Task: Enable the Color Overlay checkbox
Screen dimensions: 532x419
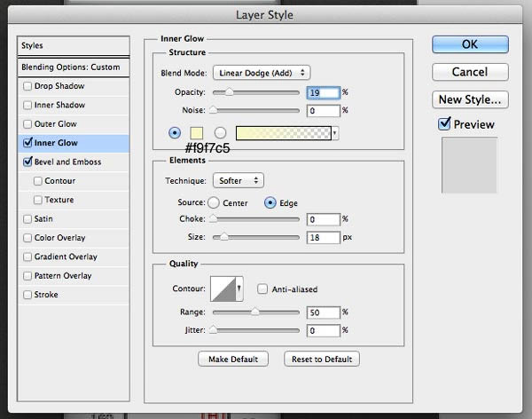Action: [x=27, y=238]
